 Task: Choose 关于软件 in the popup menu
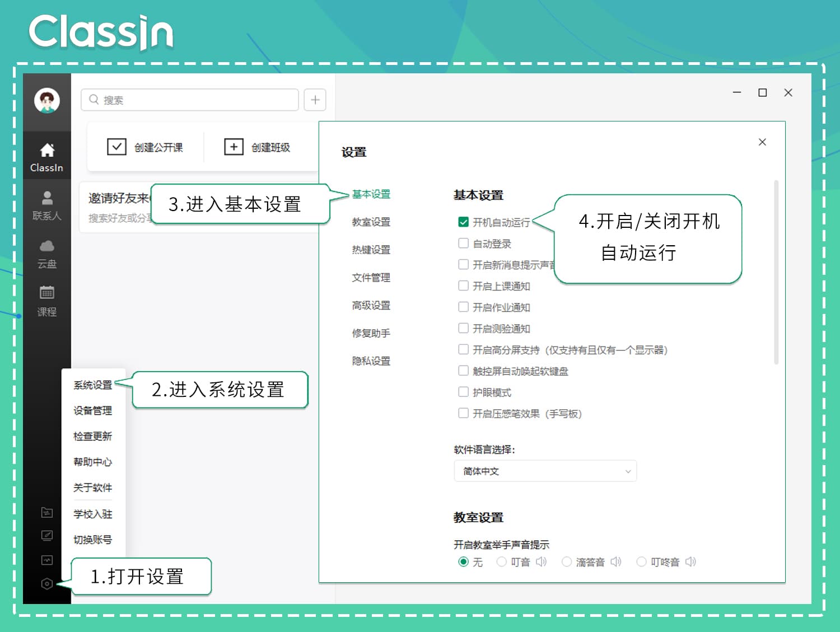93,488
